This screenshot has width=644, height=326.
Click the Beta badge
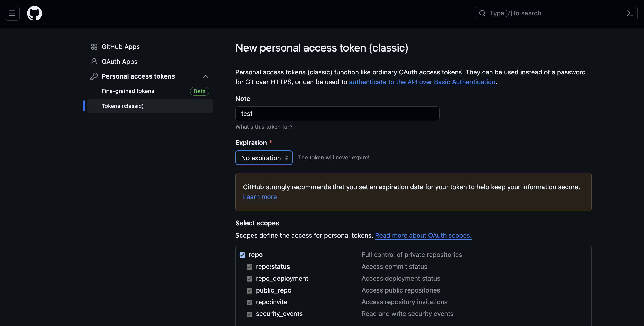click(x=200, y=91)
